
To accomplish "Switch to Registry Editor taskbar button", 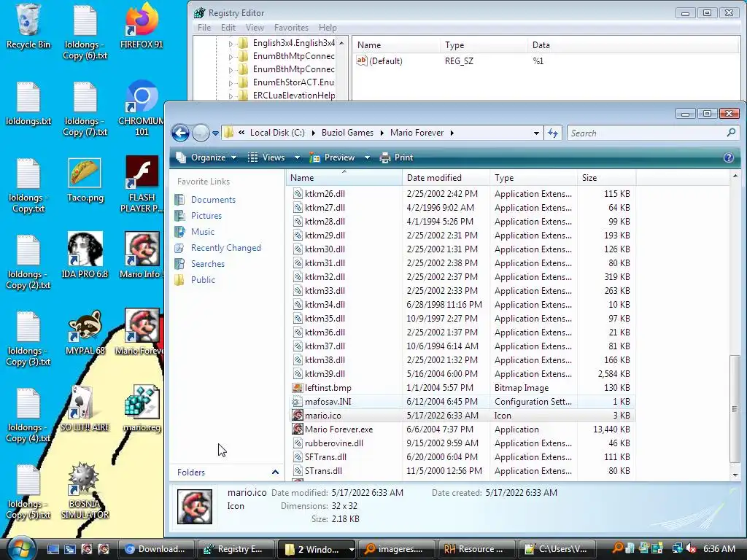I will [x=236, y=549].
